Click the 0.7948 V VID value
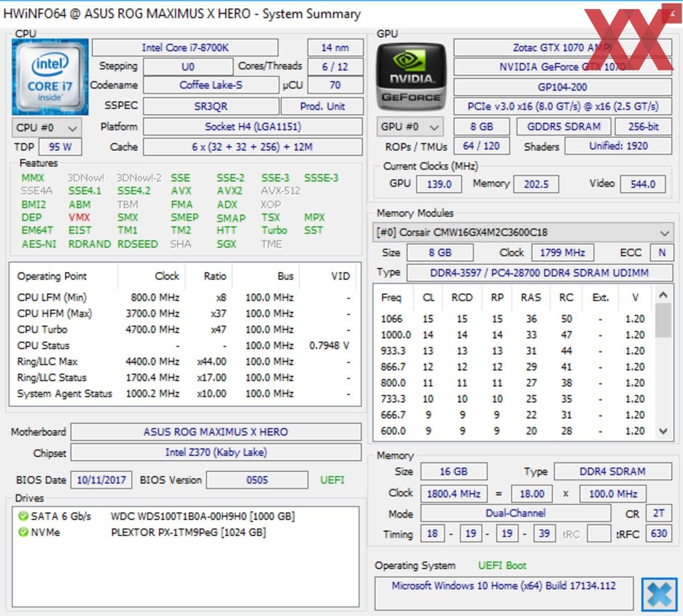 pos(329,346)
